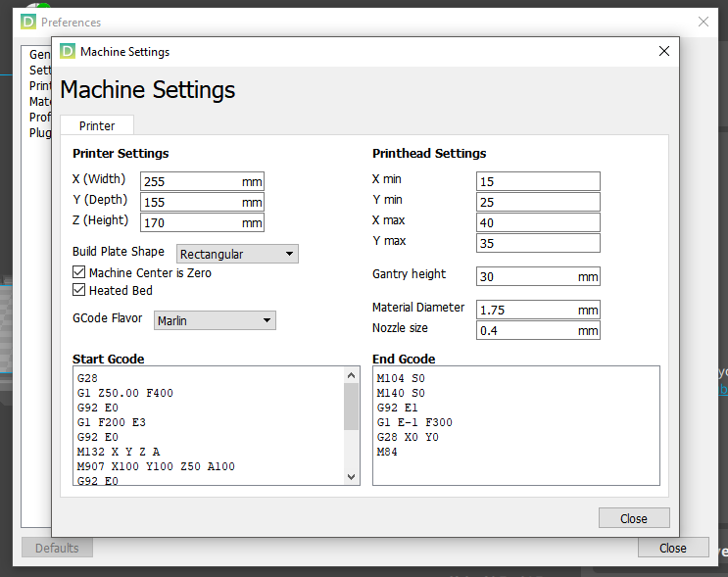This screenshot has height=577, width=728.
Task: Click the Z (Height) input field
Action: (x=202, y=222)
